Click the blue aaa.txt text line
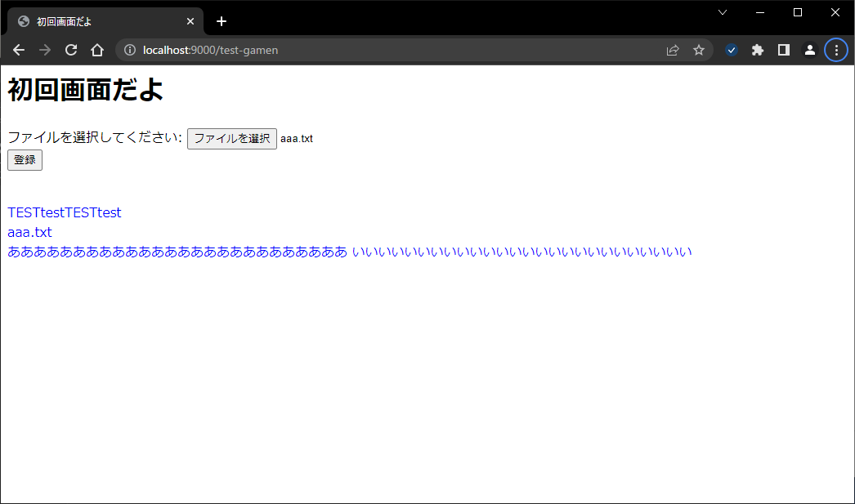 tap(30, 232)
